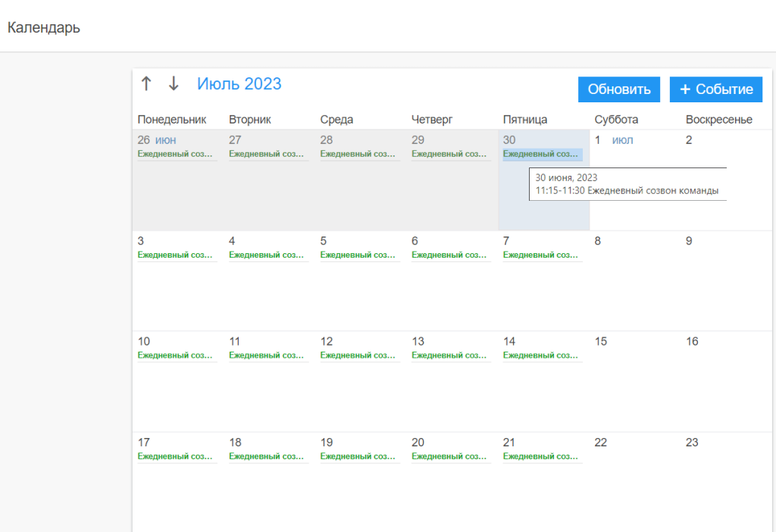
Task: Open the Июль 2023 month title
Action: 239,84
